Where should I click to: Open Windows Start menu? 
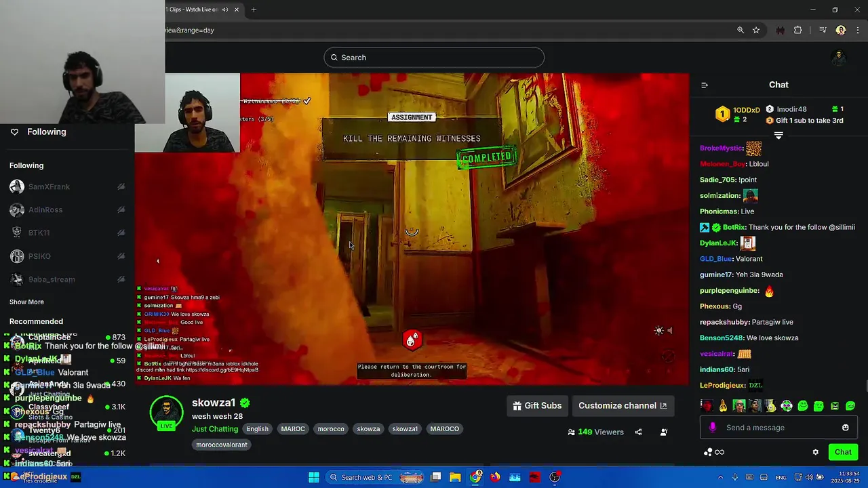(314, 477)
